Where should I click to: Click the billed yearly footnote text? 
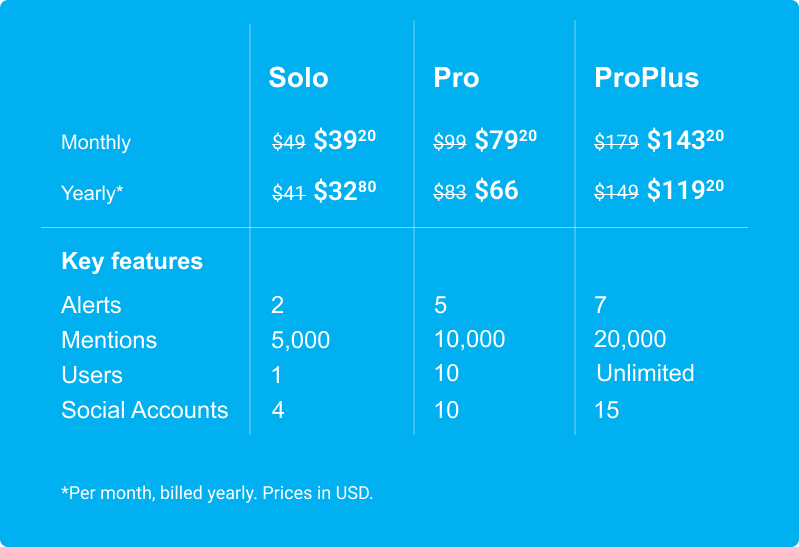click(x=217, y=493)
